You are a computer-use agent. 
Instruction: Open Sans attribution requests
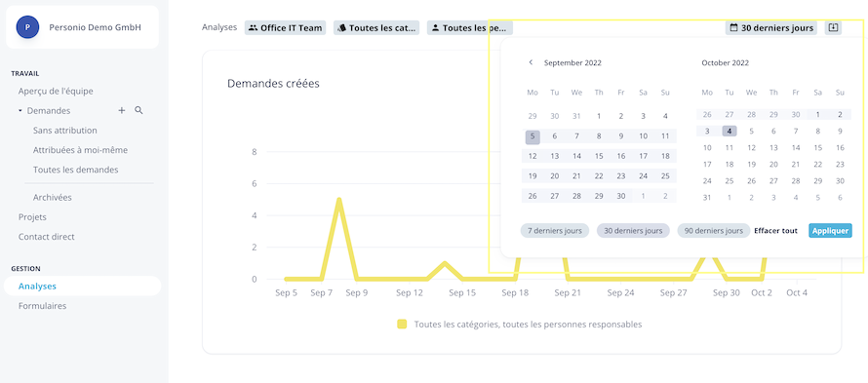point(64,131)
